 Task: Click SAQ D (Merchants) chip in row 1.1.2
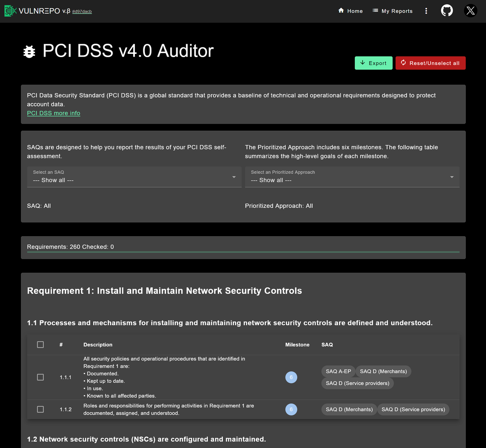click(x=350, y=410)
